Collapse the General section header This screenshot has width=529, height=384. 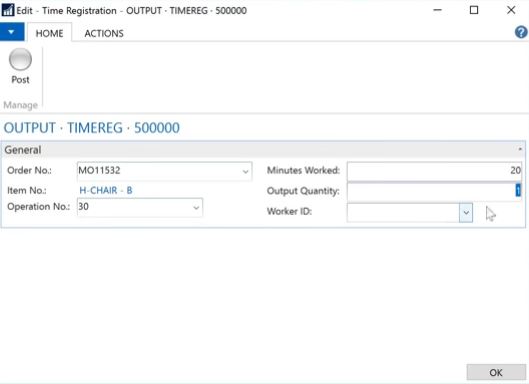click(263, 149)
